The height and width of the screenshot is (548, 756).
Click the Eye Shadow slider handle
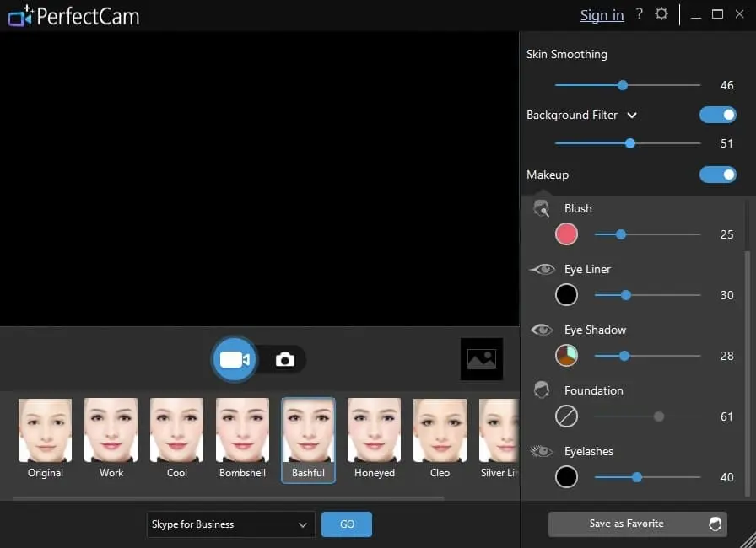(x=624, y=356)
